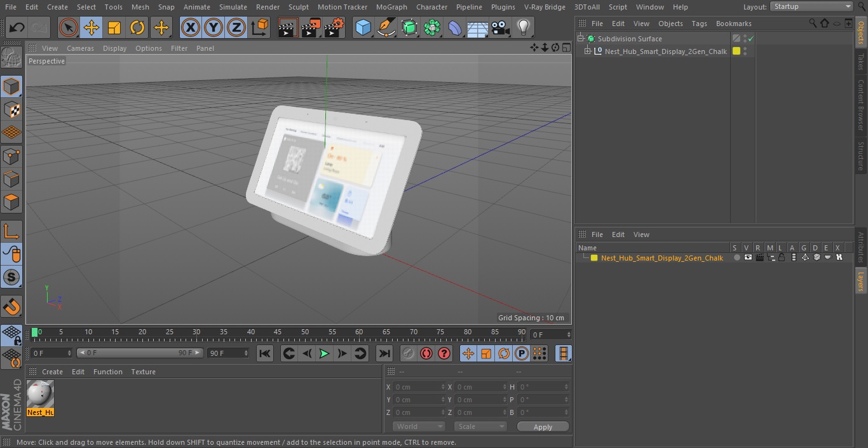Viewport: 868px width, 448px height.
Task: Add a Floor environment object
Action: (478, 28)
